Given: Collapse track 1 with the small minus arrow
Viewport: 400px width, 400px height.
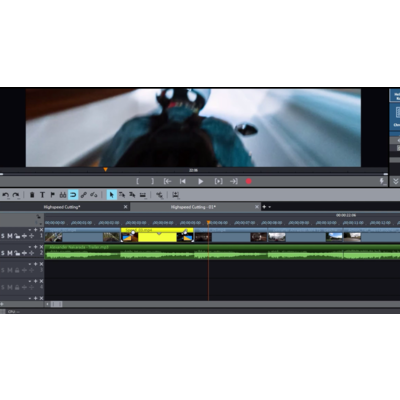Looking at the screenshot, I should [x=30, y=230].
